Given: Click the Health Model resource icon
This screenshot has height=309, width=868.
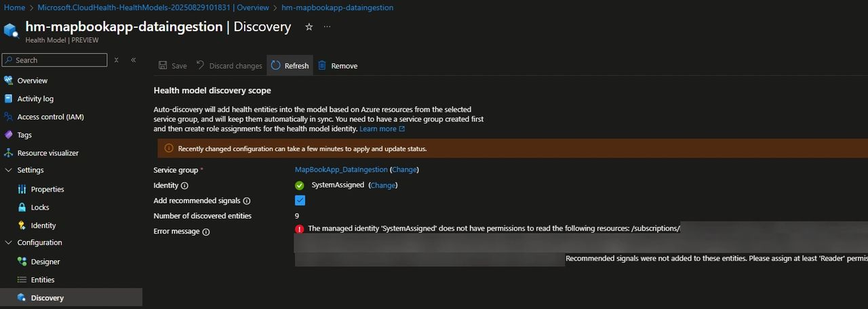Looking at the screenshot, I should coord(11,31).
